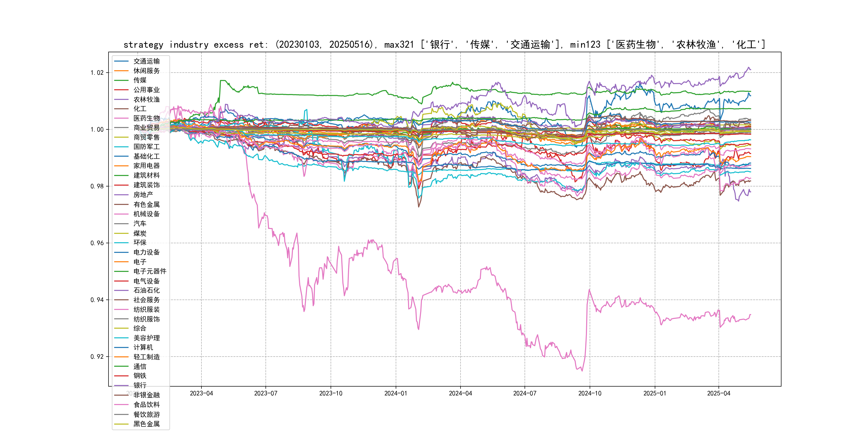The image size is (868, 434).
Task: Click the 黑色金属 legend label
Action: [x=146, y=424]
